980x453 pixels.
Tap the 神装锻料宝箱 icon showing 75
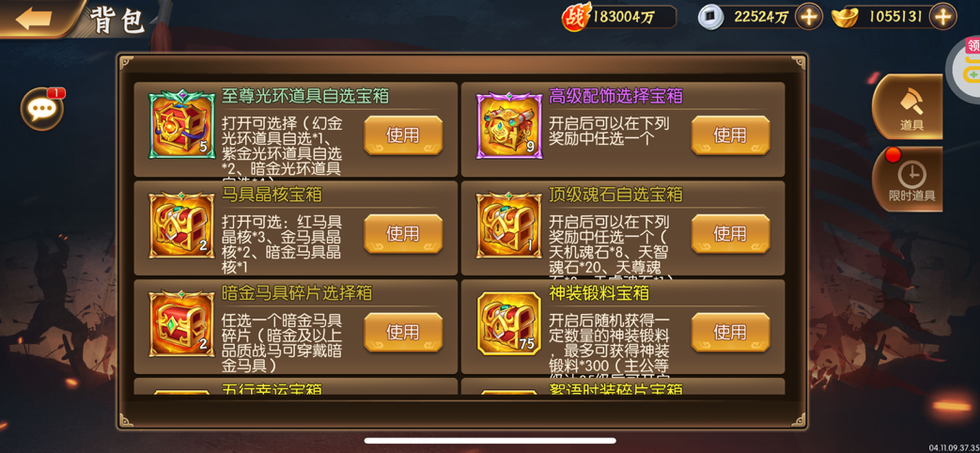click(508, 323)
